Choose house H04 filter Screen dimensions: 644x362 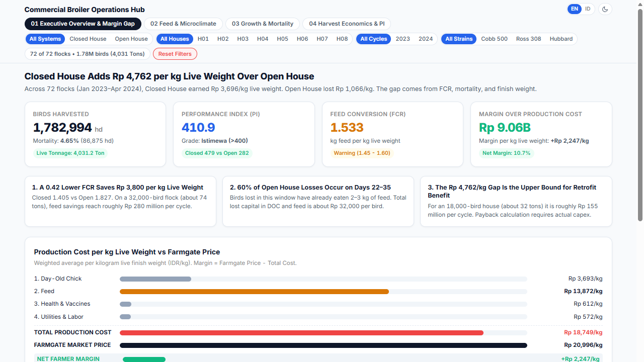pos(263,39)
